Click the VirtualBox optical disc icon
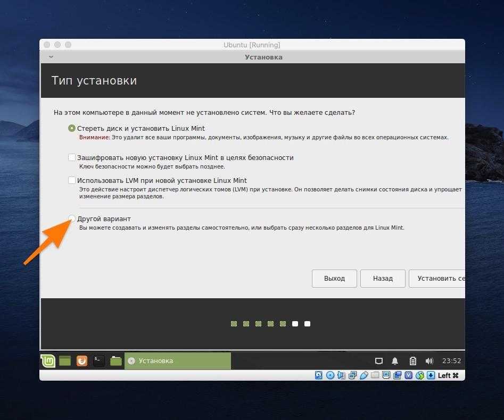 click(x=330, y=375)
